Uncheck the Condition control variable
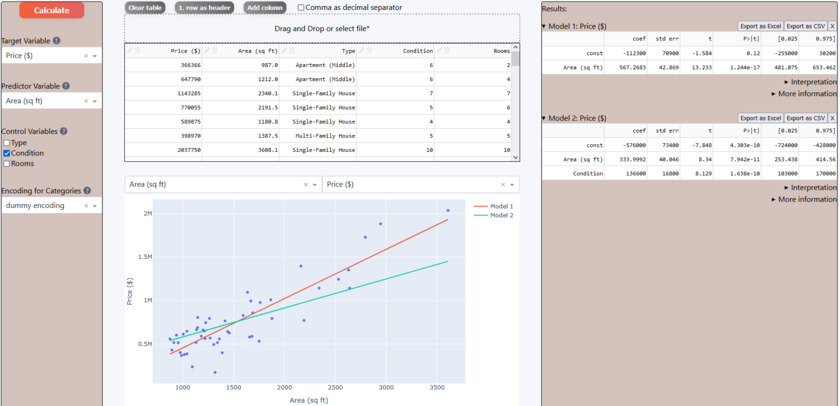 coord(7,153)
